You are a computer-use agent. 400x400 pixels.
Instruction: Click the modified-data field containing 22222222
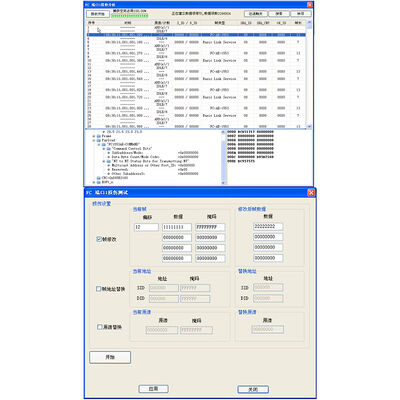(268, 226)
